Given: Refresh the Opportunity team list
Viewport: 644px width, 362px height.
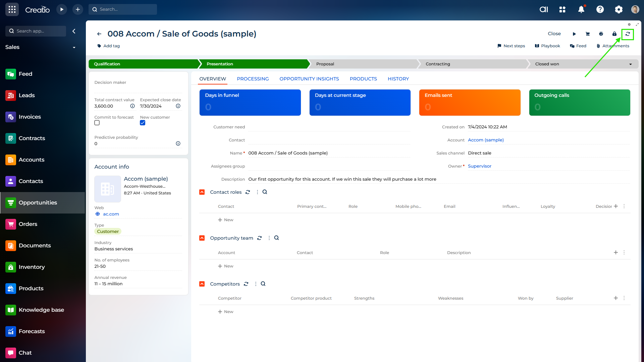Looking at the screenshot, I should point(260,238).
